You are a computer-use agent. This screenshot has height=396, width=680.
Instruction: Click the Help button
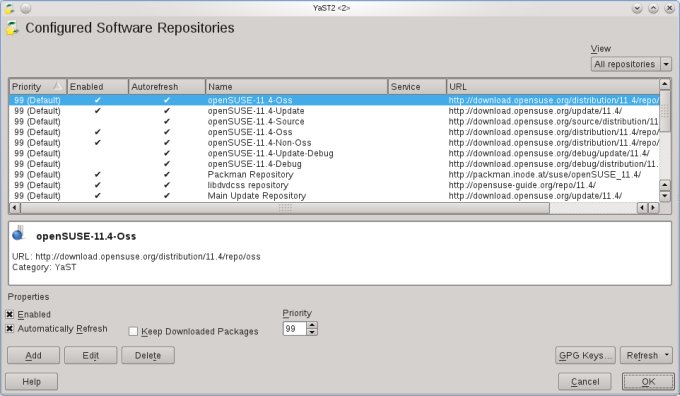click(31, 382)
